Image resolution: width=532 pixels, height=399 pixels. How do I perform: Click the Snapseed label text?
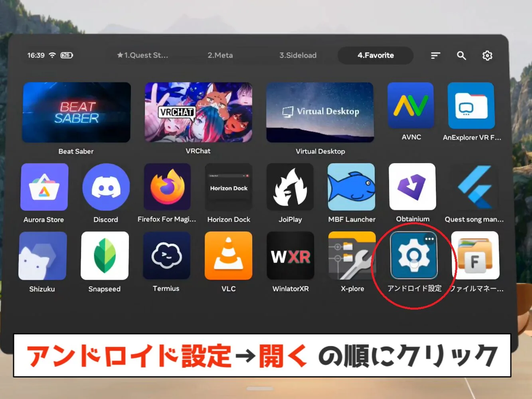pos(105,289)
